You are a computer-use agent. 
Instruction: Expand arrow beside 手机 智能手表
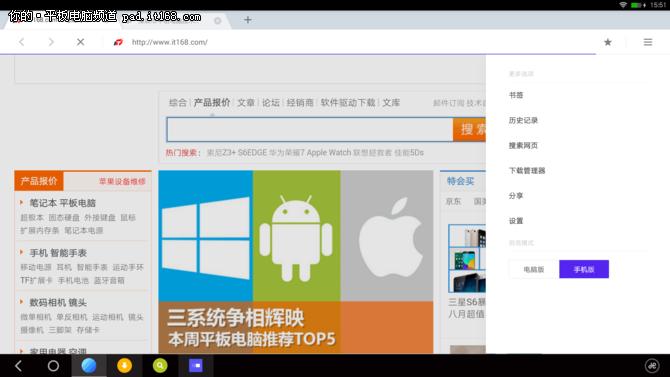coord(21,252)
